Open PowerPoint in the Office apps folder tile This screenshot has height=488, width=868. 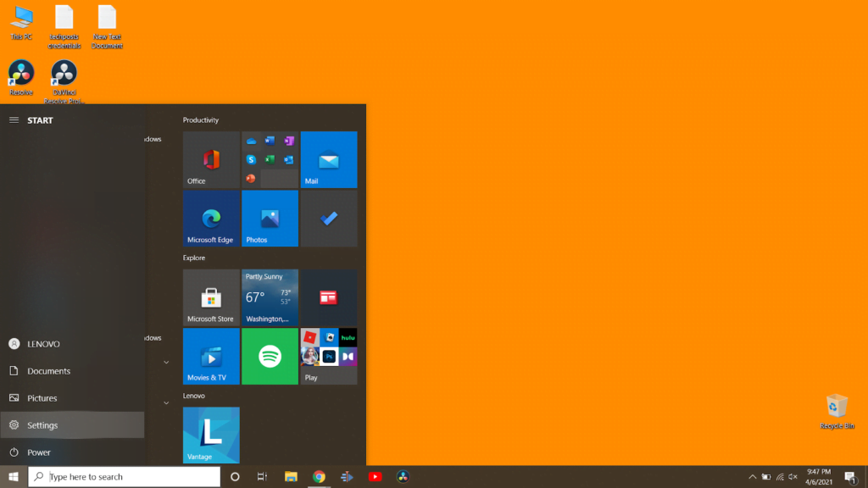click(x=251, y=178)
